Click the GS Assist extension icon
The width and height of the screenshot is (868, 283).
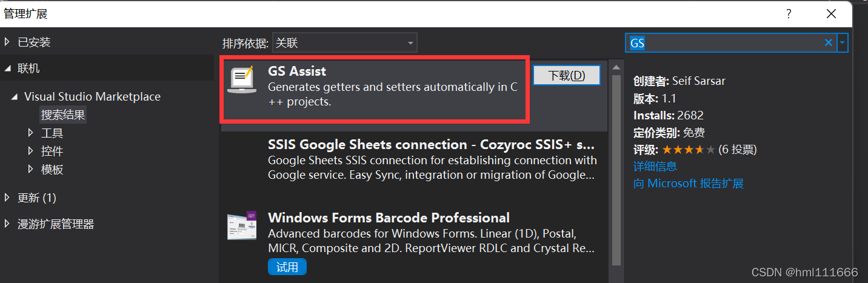pos(242,80)
